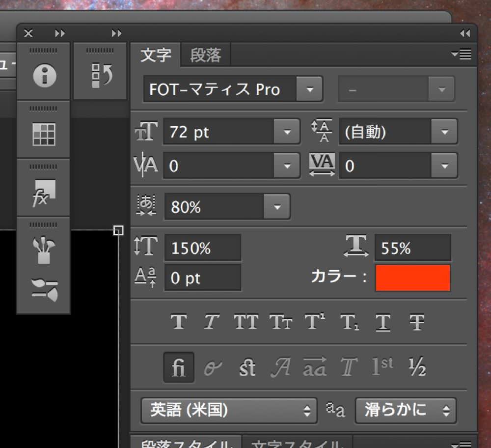Click the 55% horizontal scale field
491x448 pixels.
coord(413,248)
